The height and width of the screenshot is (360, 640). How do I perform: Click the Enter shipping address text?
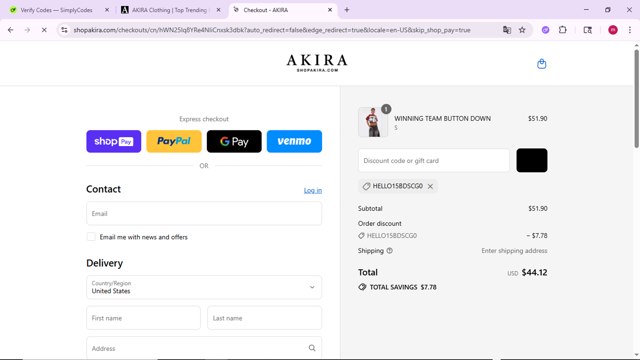[x=514, y=251]
